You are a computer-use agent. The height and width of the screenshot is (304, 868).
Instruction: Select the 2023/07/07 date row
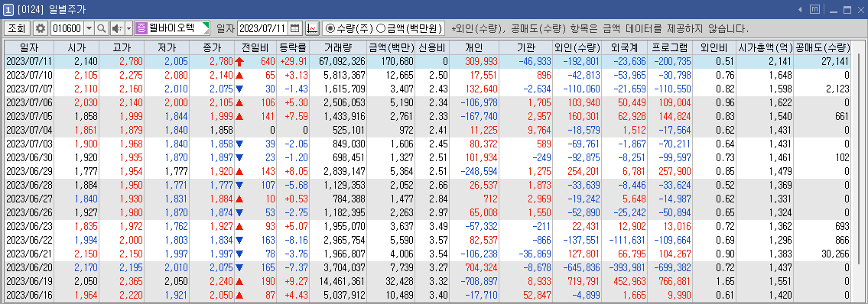[427, 89]
